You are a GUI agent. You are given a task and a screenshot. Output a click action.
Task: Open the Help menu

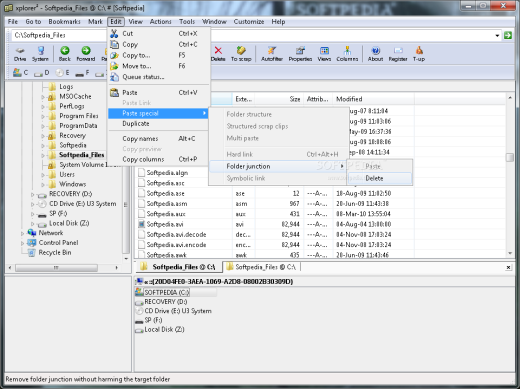[x=278, y=22]
